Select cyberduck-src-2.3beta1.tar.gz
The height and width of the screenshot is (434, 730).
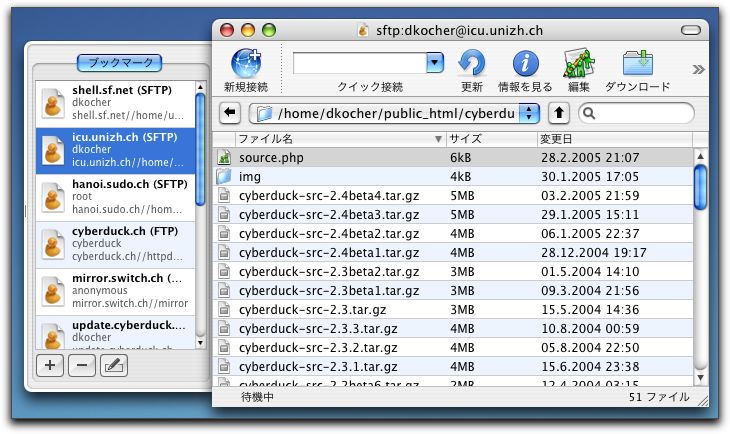(x=453, y=291)
